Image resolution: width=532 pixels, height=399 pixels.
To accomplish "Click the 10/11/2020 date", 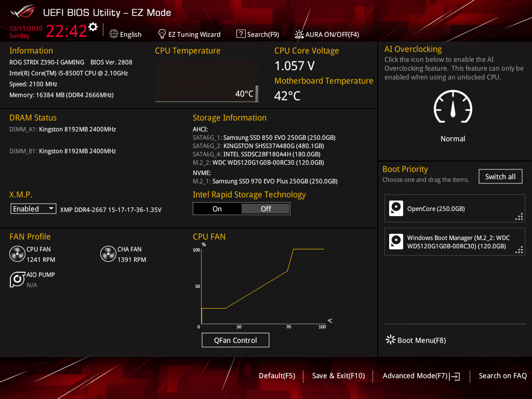I will [x=26, y=29].
